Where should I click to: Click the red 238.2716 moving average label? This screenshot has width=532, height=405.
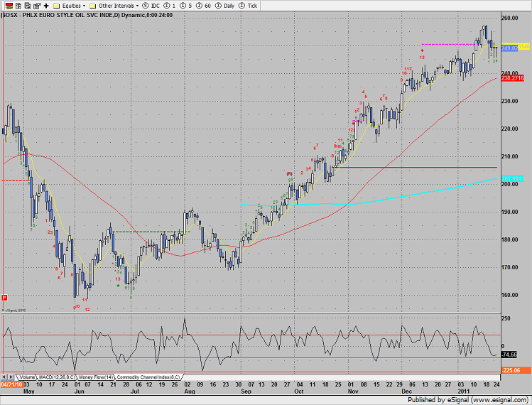(x=513, y=78)
